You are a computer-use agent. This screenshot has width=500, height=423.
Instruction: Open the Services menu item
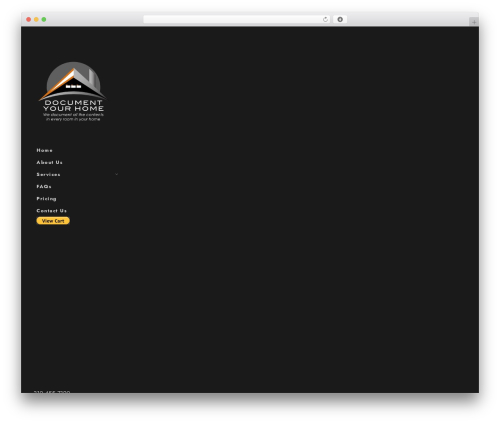pyautogui.click(x=48, y=174)
